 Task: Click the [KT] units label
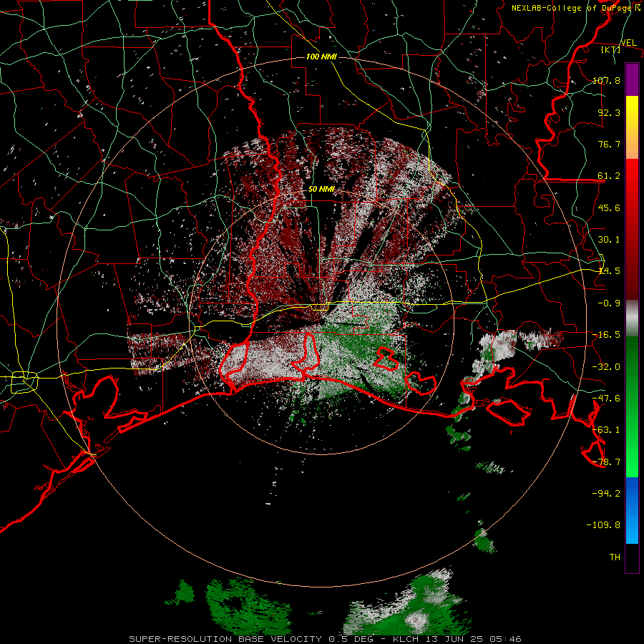tap(611, 49)
